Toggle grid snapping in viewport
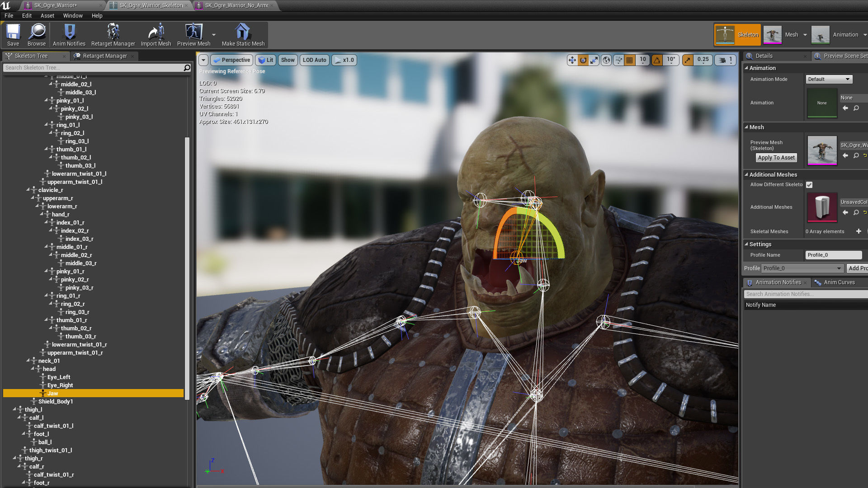Screen dimensions: 868x488 pyautogui.click(x=629, y=60)
